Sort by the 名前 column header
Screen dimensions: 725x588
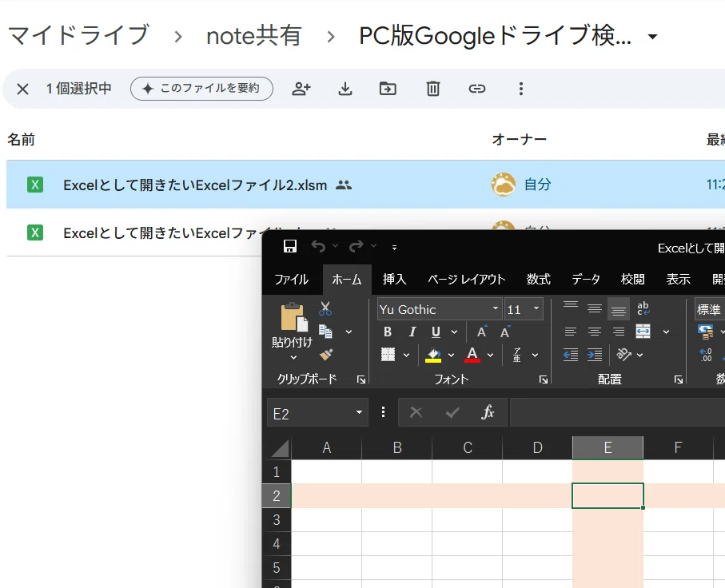[21, 139]
